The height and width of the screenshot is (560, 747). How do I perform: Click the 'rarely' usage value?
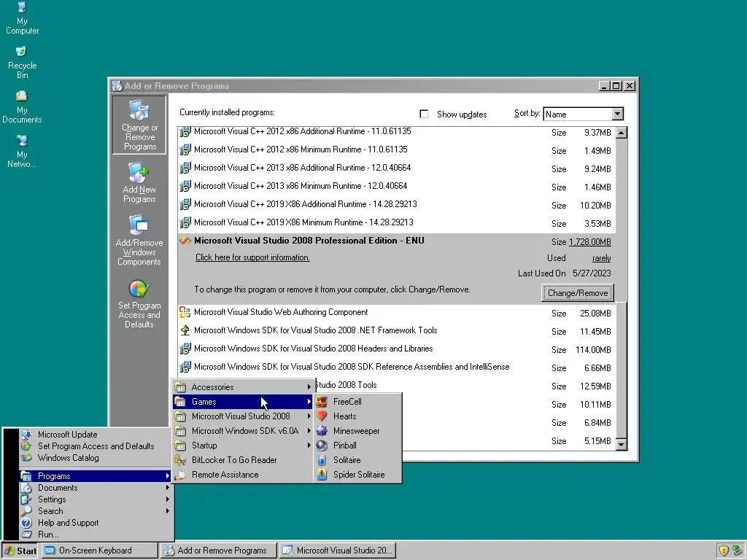(601, 258)
